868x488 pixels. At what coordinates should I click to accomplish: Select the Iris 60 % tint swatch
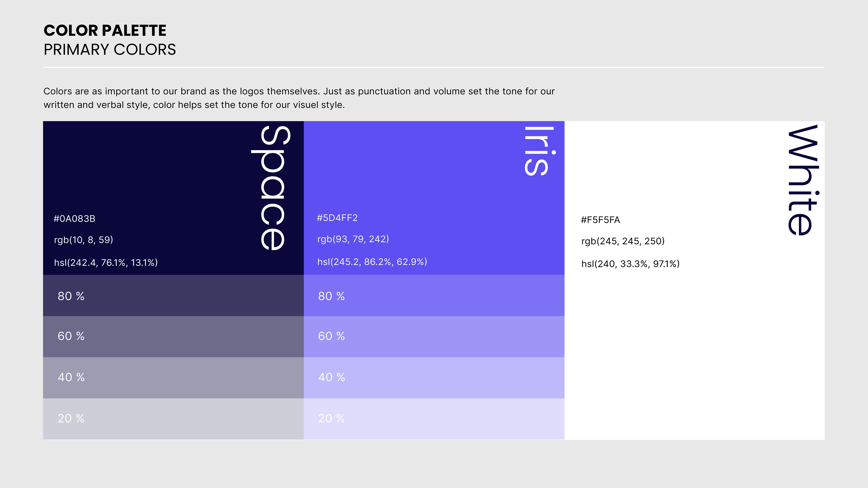[x=434, y=336]
